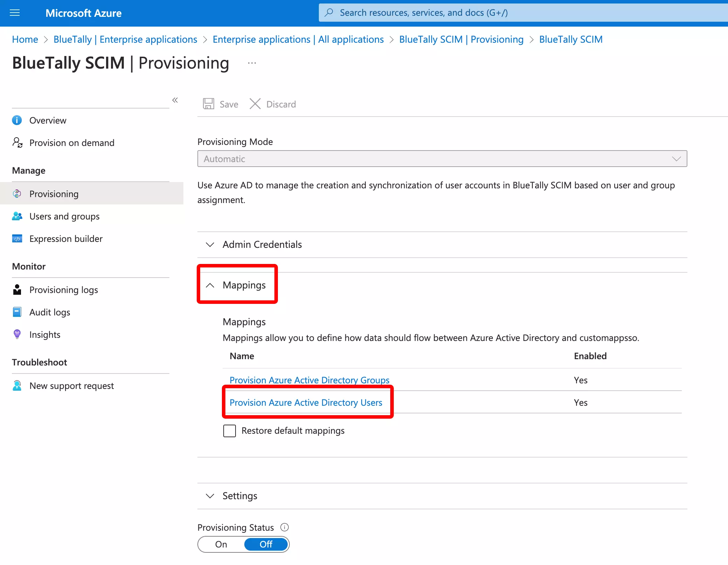The height and width of the screenshot is (565, 728).
Task: Open Provision Azure Active Directory Users mapping
Action: coord(306,403)
